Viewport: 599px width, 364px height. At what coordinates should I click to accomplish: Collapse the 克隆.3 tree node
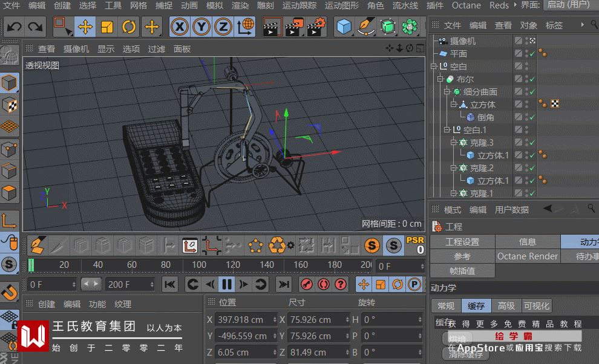pyautogui.click(x=454, y=143)
